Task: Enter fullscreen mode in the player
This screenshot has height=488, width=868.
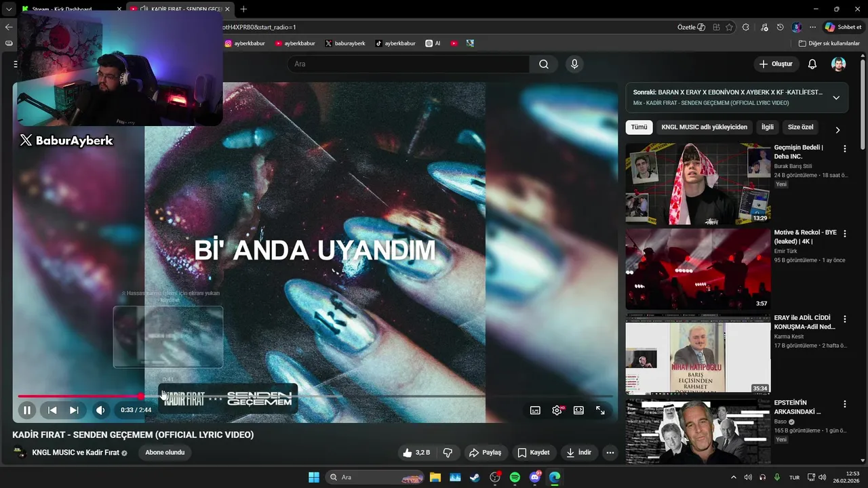Action: pos(600,410)
